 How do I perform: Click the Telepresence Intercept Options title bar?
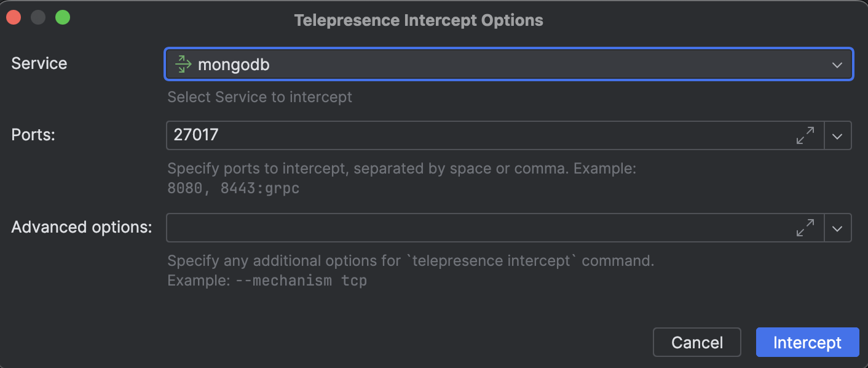[x=419, y=20]
